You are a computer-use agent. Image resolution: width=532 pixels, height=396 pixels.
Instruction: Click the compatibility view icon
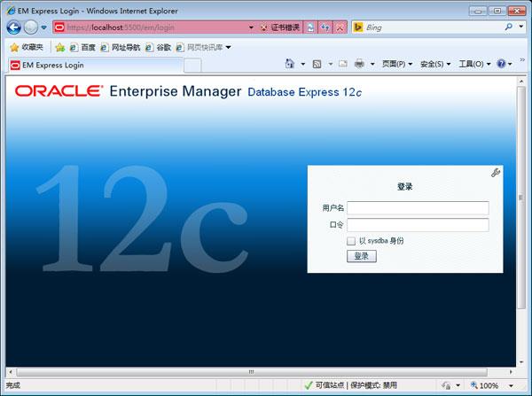coord(310,27)
